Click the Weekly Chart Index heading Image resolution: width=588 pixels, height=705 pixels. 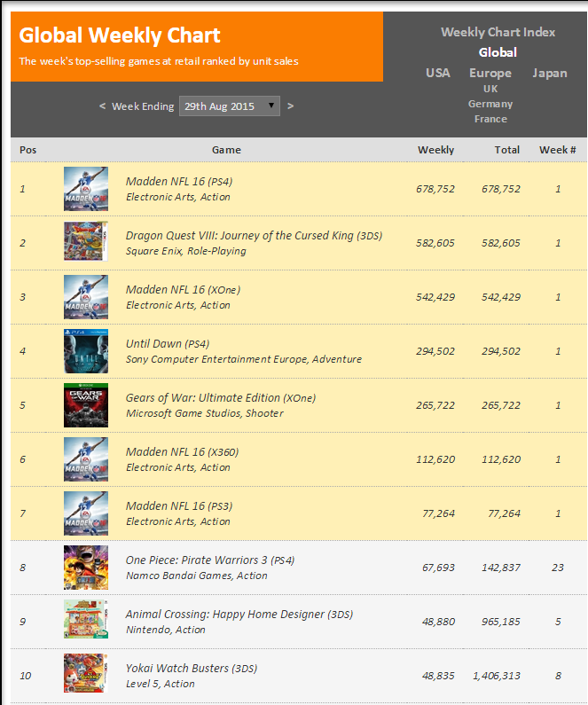(x=498, y=32)
